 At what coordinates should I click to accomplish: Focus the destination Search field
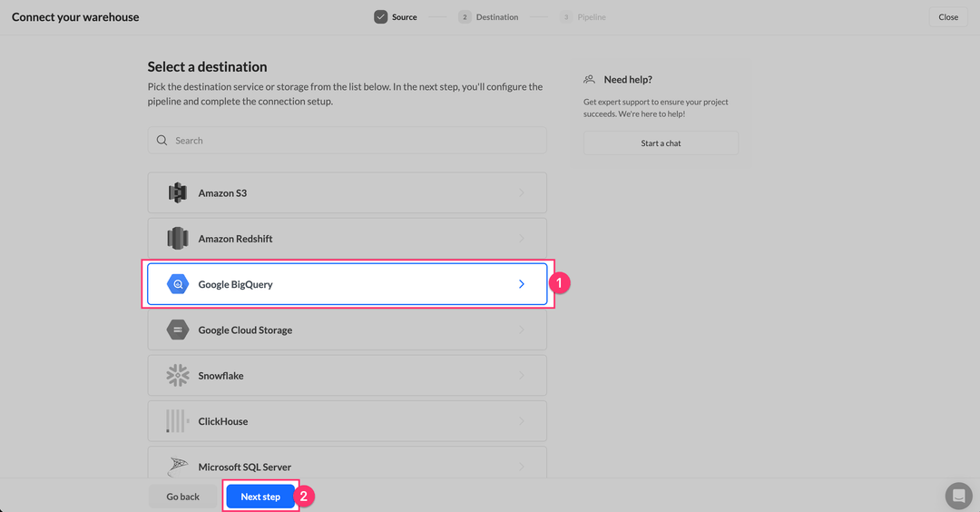tap(354, 141)
